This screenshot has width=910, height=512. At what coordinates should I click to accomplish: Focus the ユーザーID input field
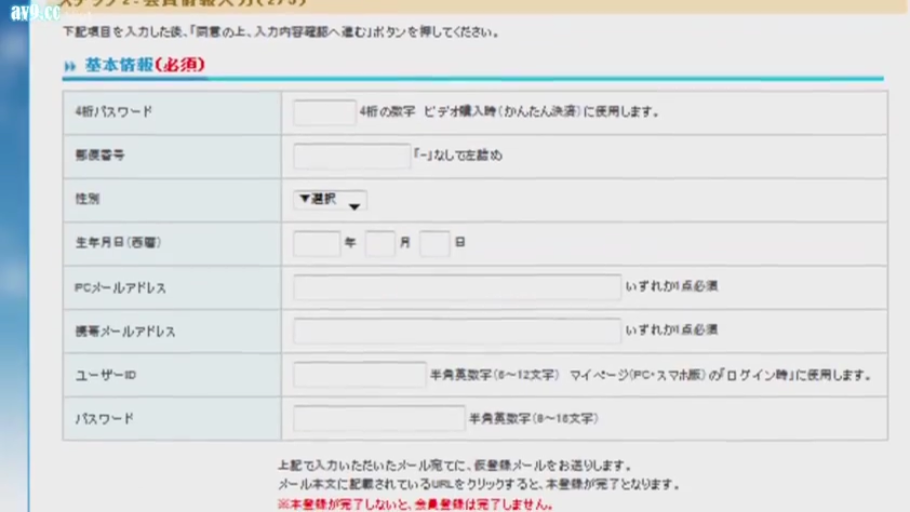[359, 375]
